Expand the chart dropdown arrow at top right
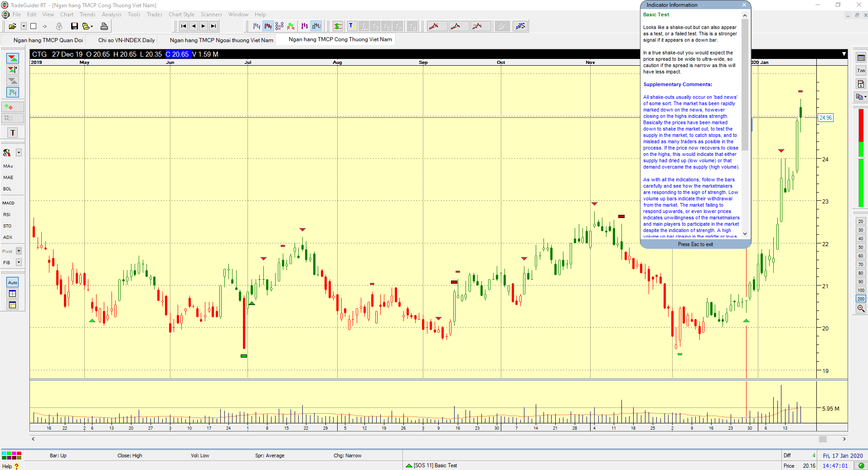 click(x=844, y=54)
